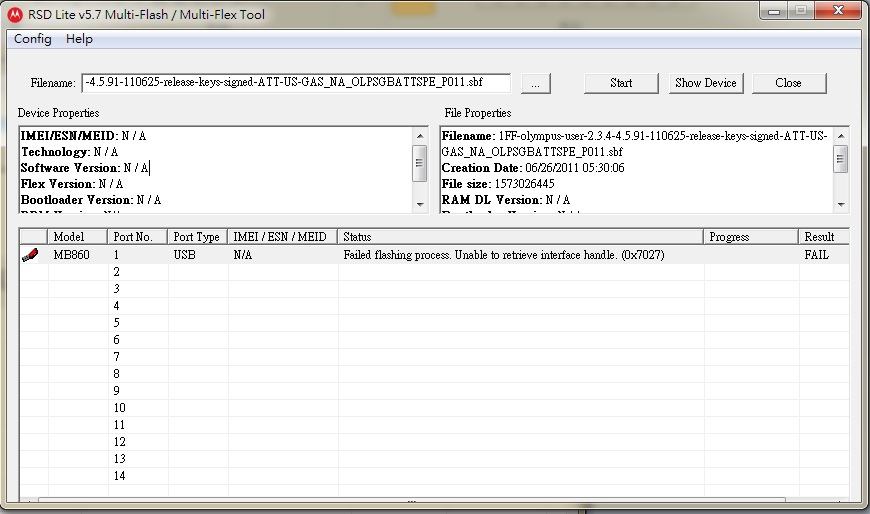Screen dimensions: 870x514
Task: Select port number 5 row
Action: coord(434,323)
